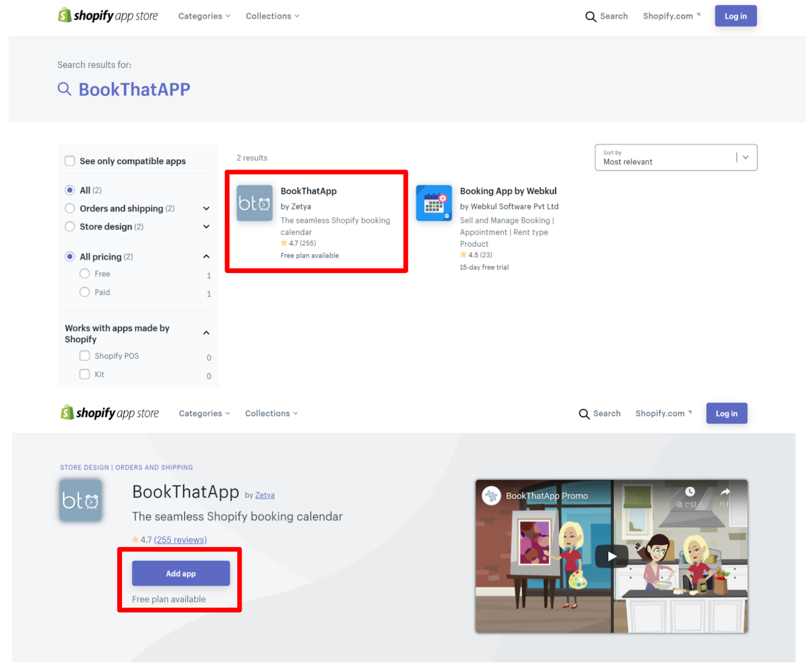Click the magnifier icon beside BookThatAPP query
The width and height of the screenshot is (807, 672).
click(x=65, y=89)
